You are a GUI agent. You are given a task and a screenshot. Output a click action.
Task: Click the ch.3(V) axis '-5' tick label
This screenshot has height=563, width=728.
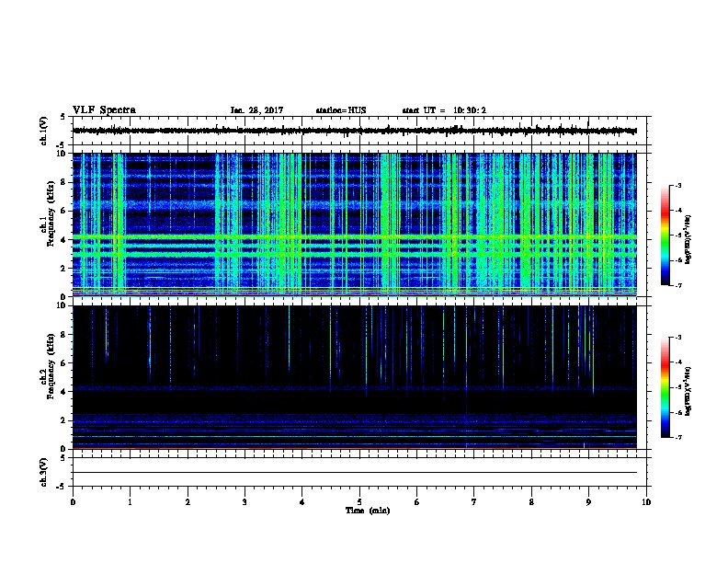pyautogui.click(x=62, y=487)
